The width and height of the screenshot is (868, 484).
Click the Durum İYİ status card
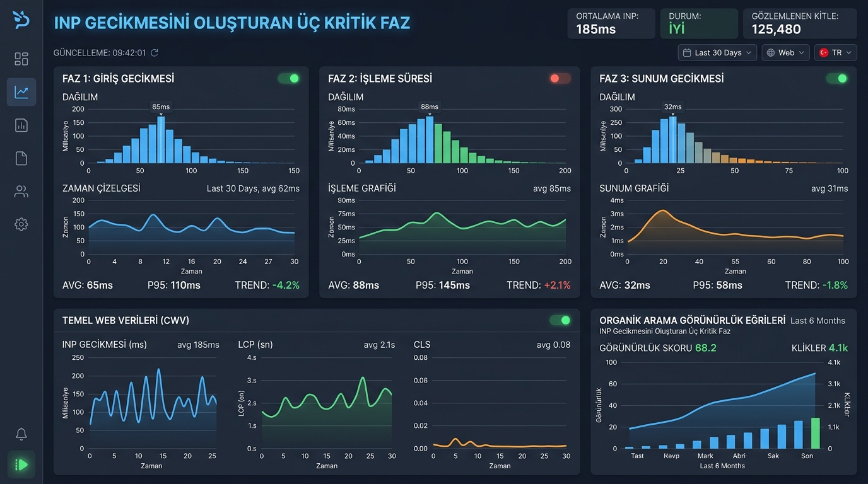point(699,23)
